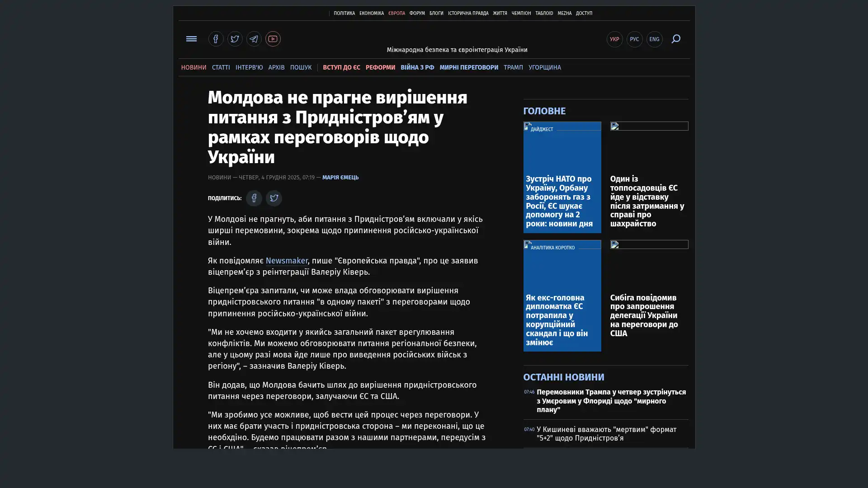Open the hamburger menu icon
Viewport: 868px width, 488px height.
click(191, 39)
